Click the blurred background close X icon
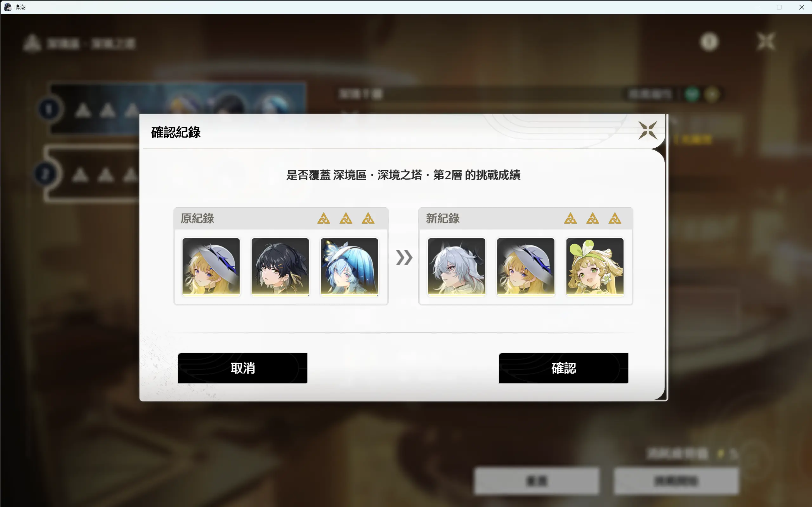 click(x=766, y=42)
